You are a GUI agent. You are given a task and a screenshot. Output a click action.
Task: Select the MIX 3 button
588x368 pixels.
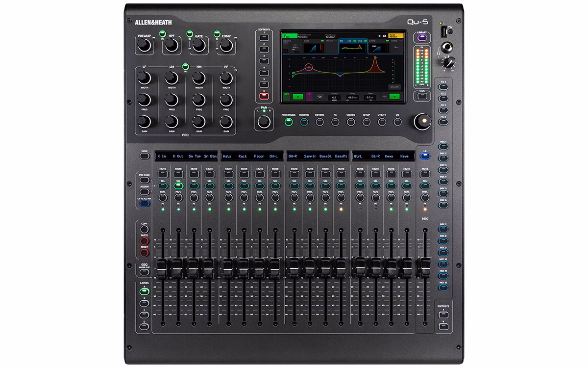[443, 170]
